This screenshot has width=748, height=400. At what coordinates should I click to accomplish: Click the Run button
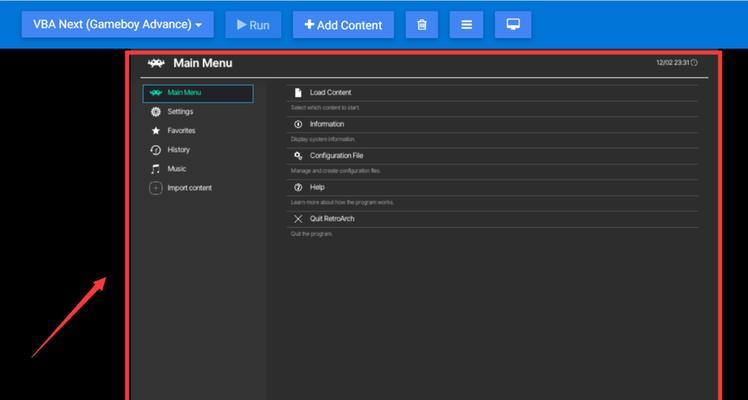pos(253,24)
